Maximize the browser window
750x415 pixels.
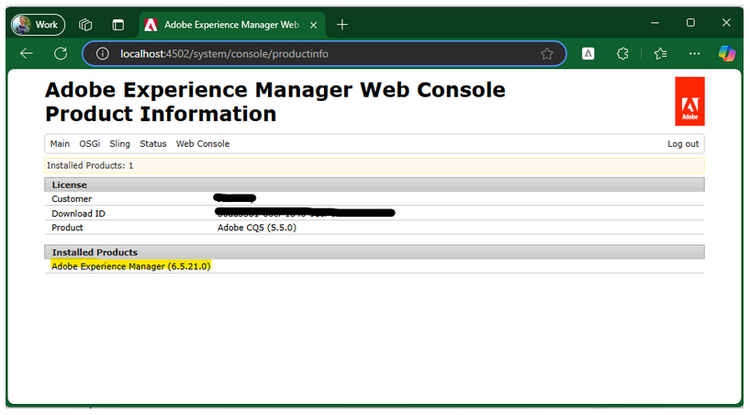click(x=691, y=23)
